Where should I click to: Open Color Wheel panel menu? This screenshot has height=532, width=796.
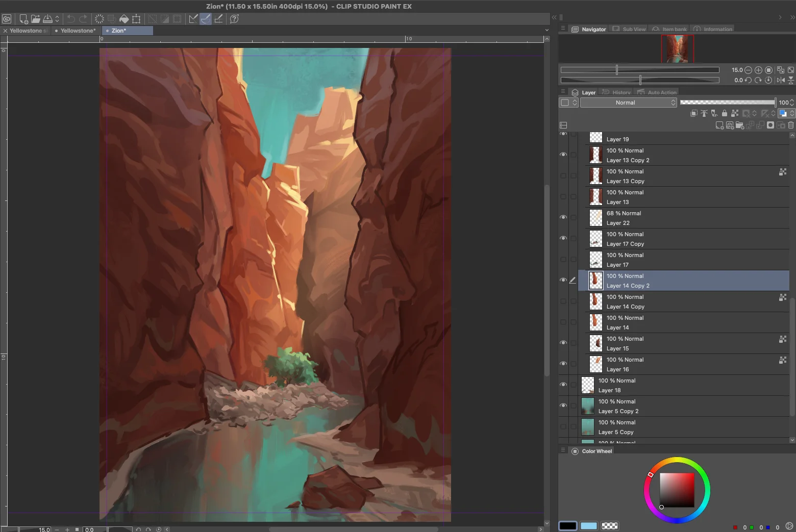click(x=563, y=450)
